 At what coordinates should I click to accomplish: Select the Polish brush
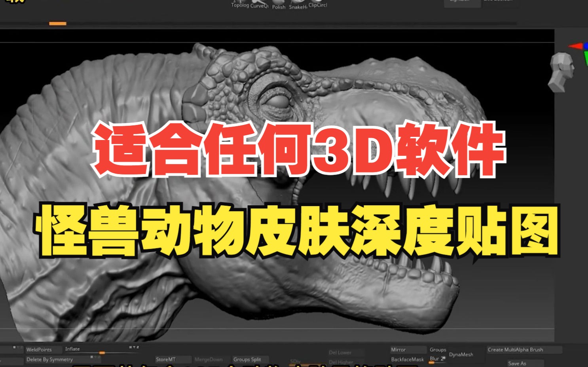(279, 5)
